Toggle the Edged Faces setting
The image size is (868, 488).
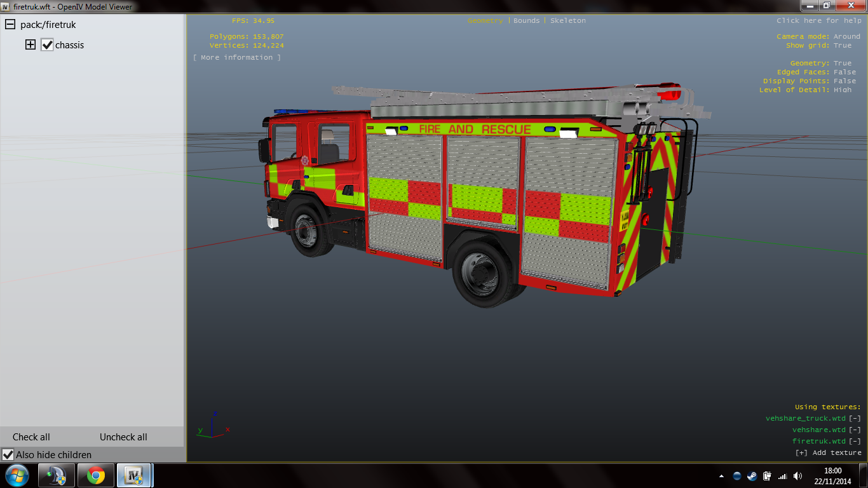844,72
